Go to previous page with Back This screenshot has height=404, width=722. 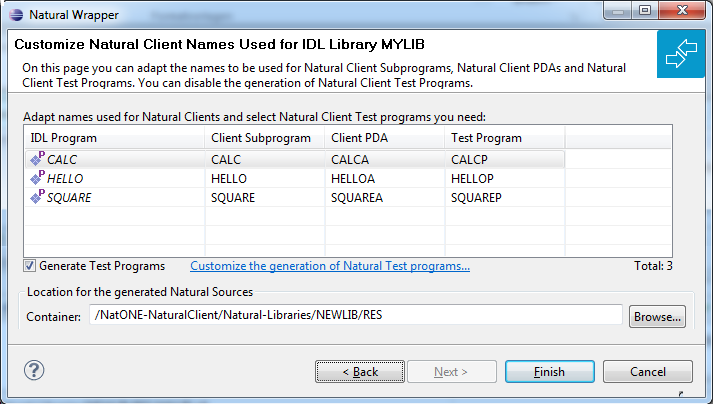pos(360,371)
